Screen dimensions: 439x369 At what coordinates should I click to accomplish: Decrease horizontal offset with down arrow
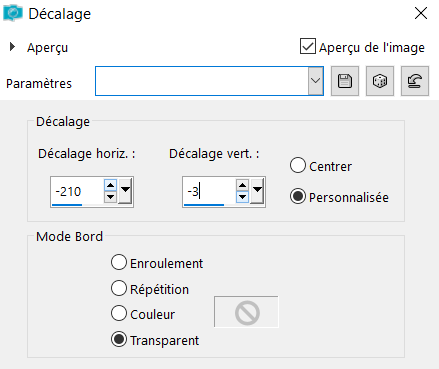110,197
